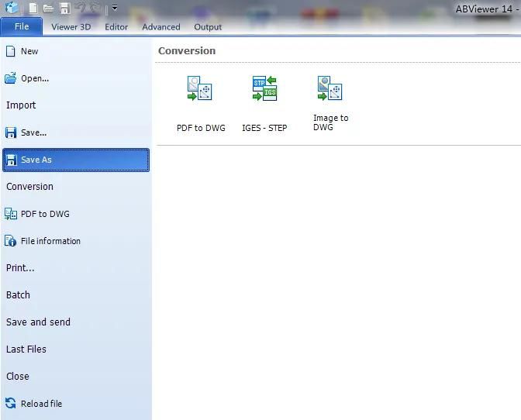This screenshot has height=420, width=521.
Task: Open the quick access toolbar customize dropdown
Action: 115,8
